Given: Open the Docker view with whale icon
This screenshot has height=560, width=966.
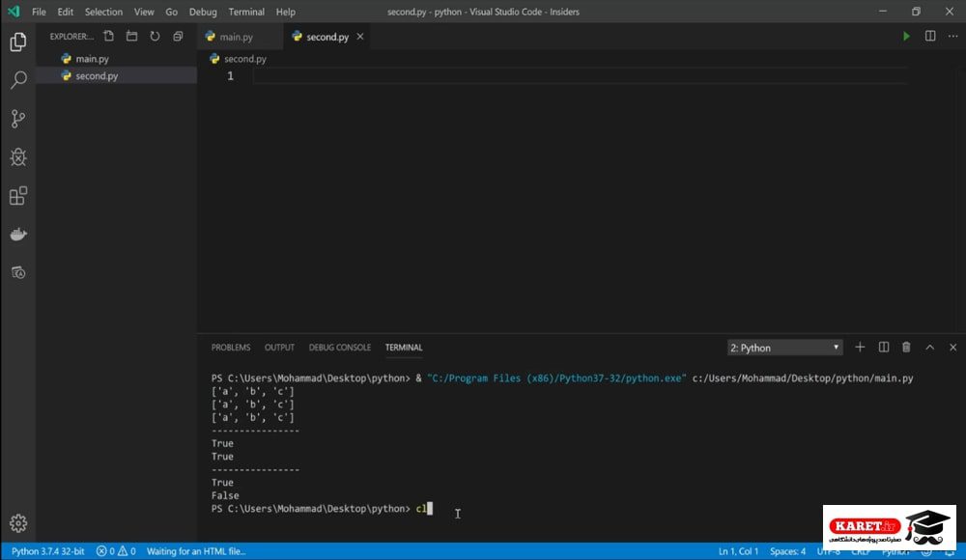Looking at the screenshot, I should coord(17,234).
